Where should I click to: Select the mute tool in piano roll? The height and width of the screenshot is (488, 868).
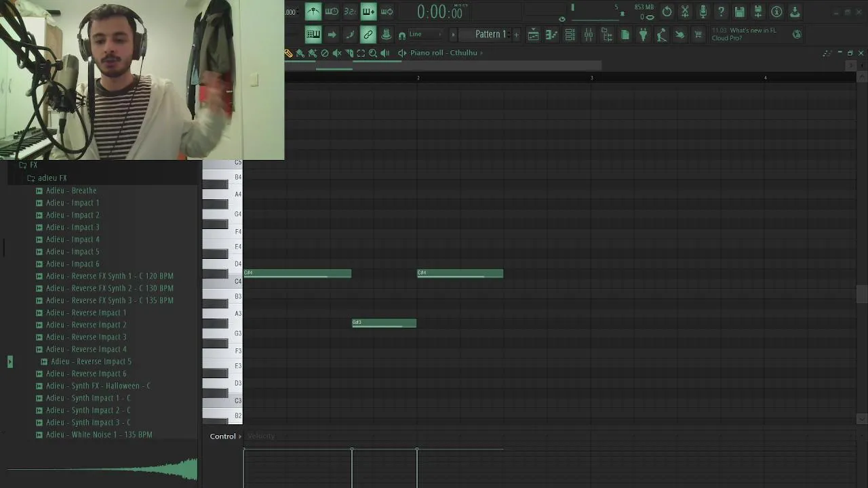coord(337,53)
